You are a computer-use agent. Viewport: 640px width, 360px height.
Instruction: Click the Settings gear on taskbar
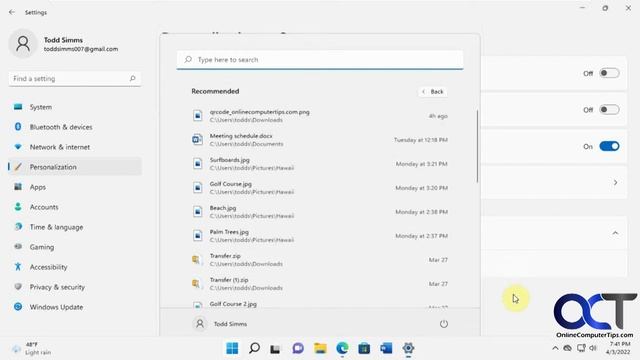click(x=408, y=348)
